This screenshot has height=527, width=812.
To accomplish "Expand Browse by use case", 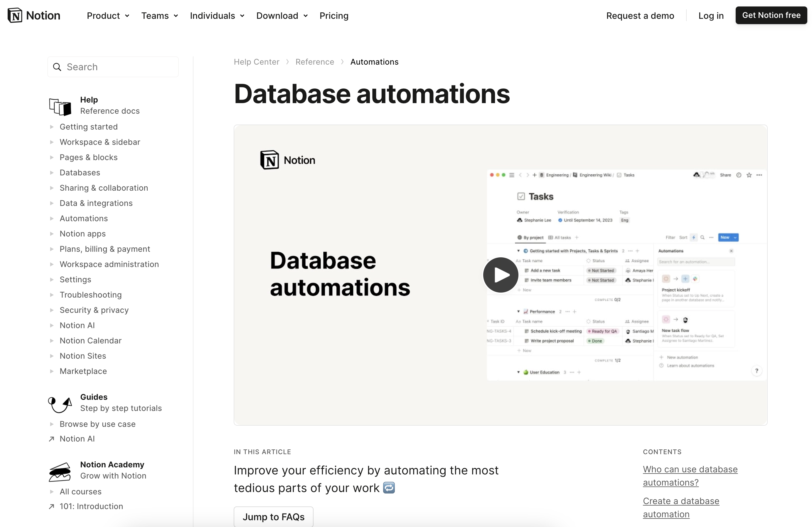I will (52, 424).
